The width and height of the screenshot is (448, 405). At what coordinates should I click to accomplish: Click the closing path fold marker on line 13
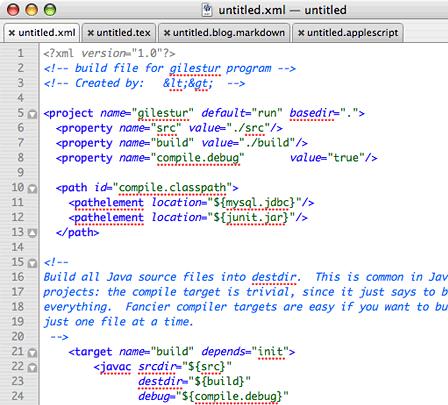[32, 233]
